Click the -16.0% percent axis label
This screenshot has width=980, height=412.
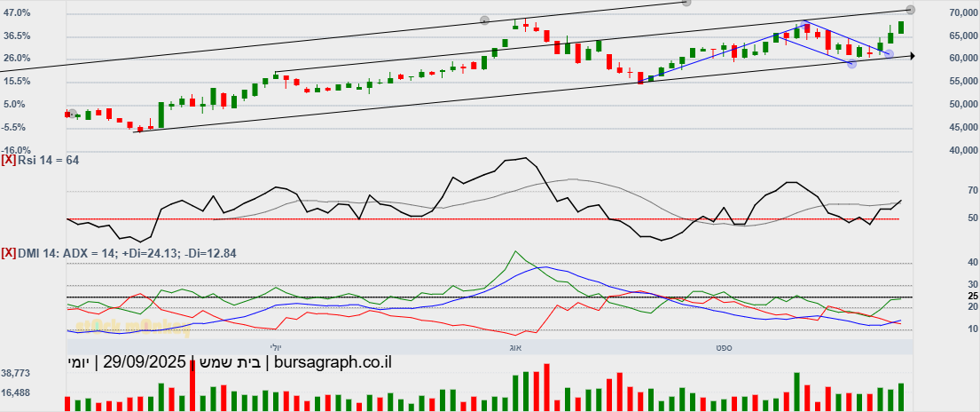tap(17, 150)
